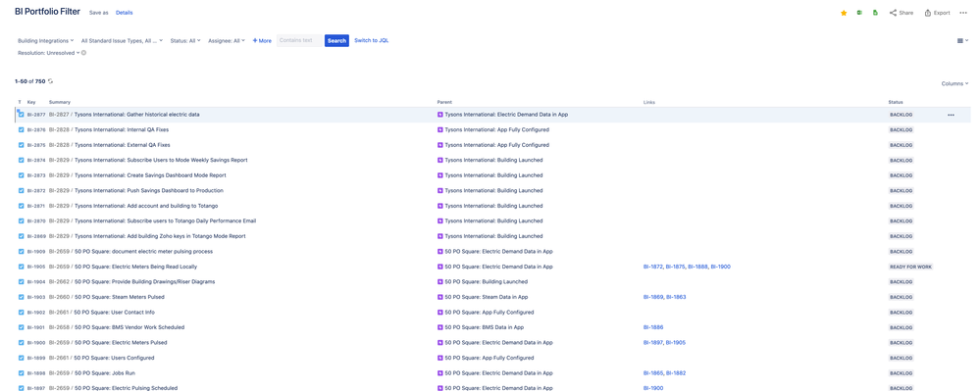
Task: Open the Excel export icon
Action: [860, 13]
